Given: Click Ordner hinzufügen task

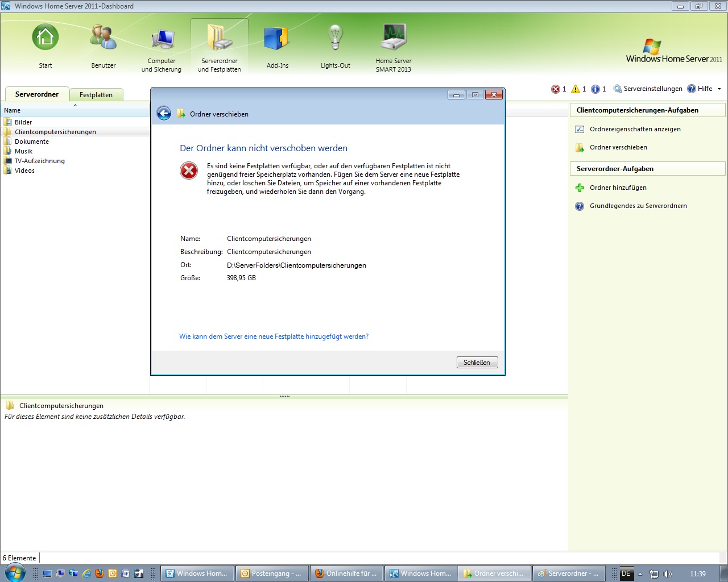Looking at the screenshot, I should [618, 188].
